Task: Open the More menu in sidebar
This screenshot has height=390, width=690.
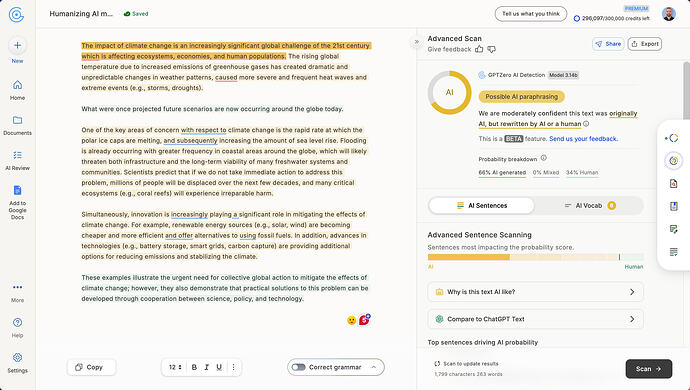Action: point(17,292)
